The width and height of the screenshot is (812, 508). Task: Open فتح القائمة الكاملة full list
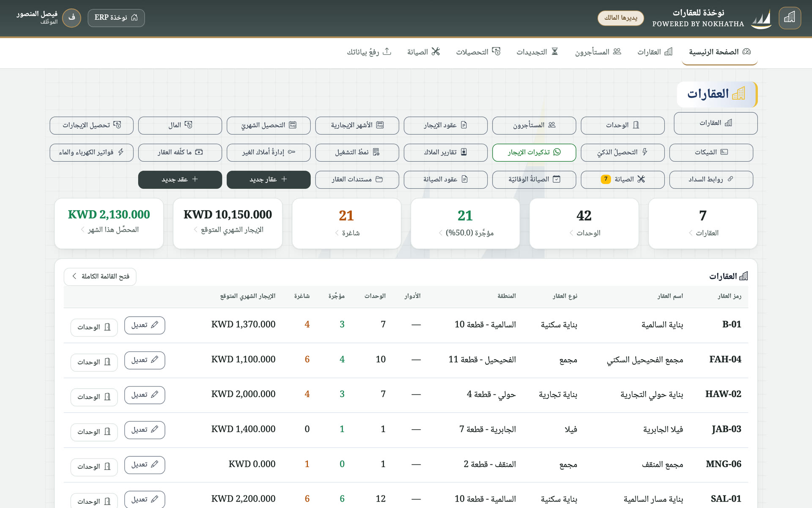coord(100,276)
